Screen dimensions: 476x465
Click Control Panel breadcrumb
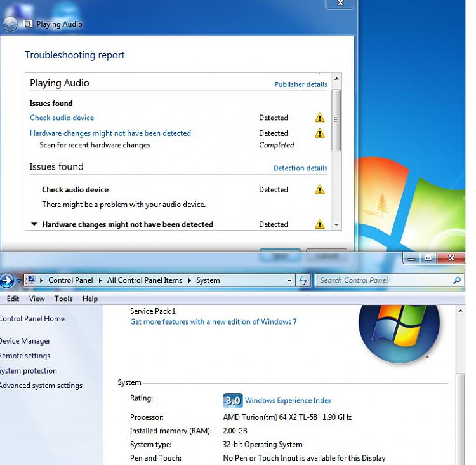coord(70,280)
